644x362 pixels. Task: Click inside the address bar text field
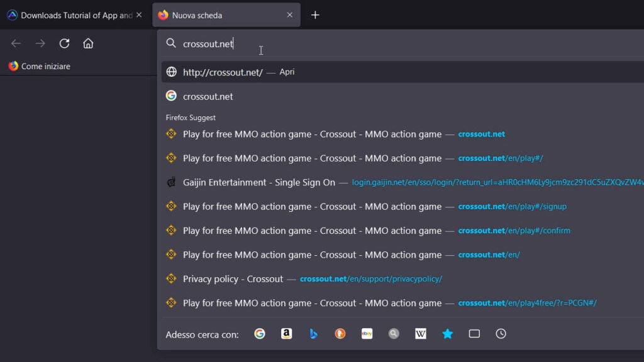point(377,43)
